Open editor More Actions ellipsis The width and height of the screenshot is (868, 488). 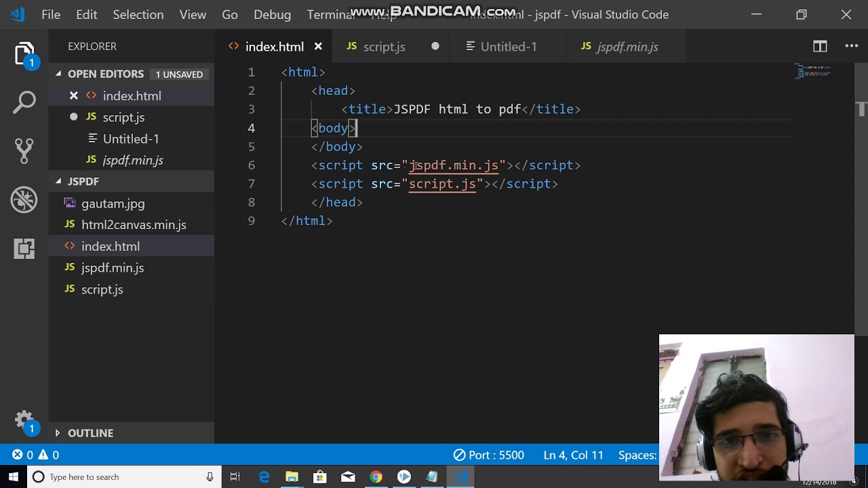click(x=852, y=46)
